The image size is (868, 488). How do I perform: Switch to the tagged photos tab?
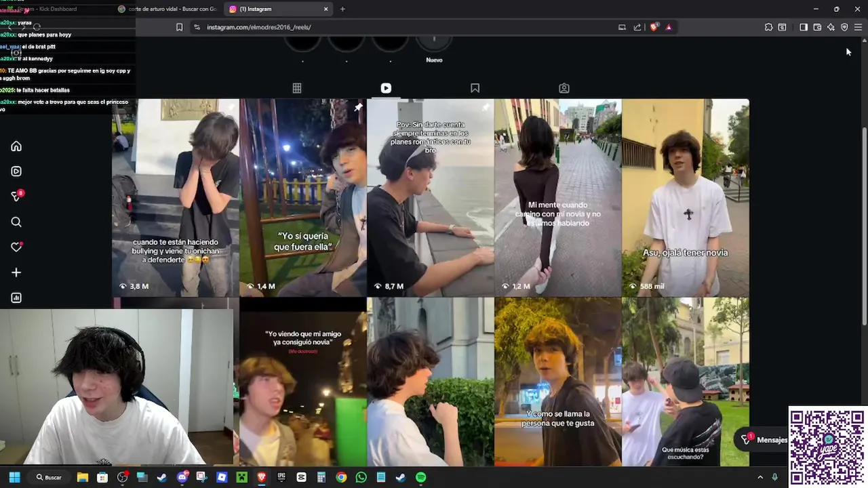[x=564, y=88]
